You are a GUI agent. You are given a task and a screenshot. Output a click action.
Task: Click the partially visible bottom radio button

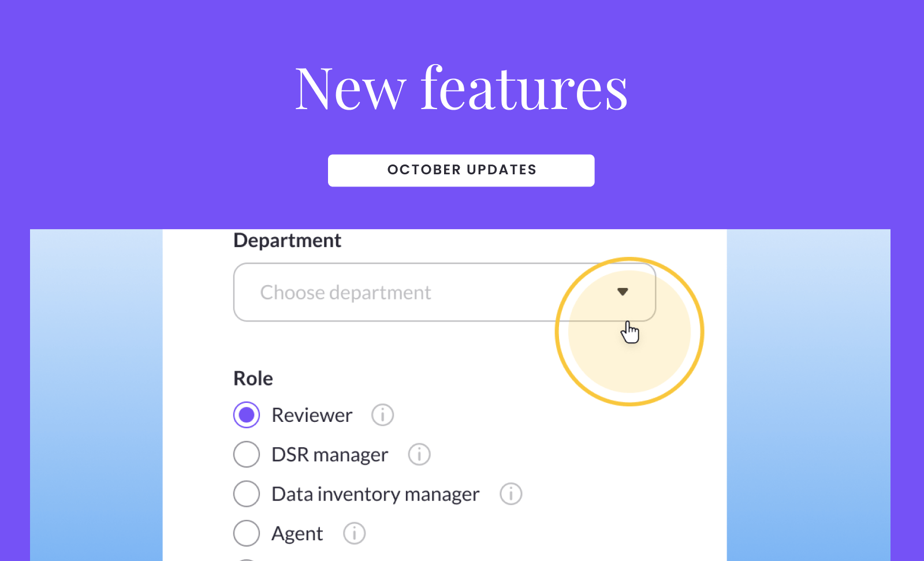(x=246, y=559)
